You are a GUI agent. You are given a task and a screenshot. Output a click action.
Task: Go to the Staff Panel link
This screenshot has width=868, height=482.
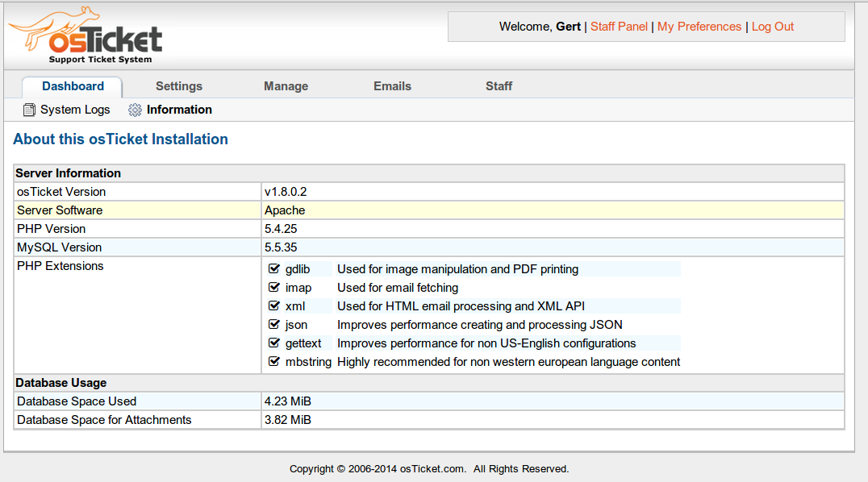click(619, 27)
